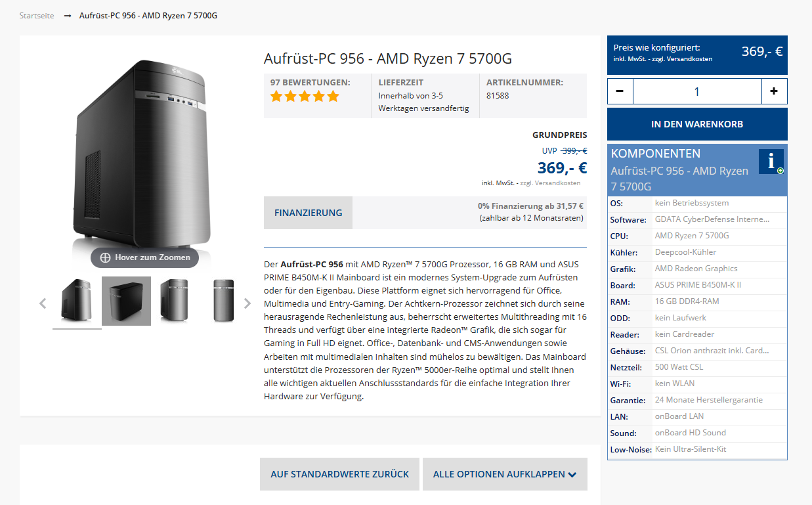812x505 pixels.
Task: Select the fourth front-view thumbnail
Action: click(x=223, y=301)
